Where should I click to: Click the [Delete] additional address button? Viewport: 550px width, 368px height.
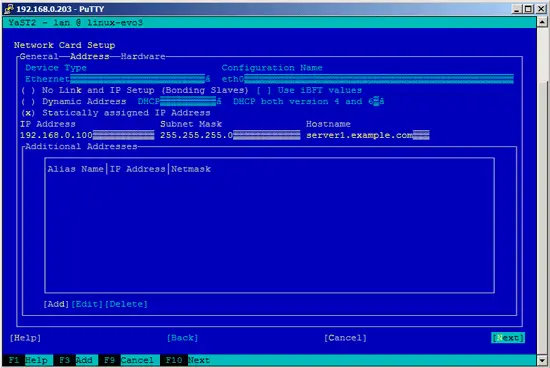coord(126,304)
